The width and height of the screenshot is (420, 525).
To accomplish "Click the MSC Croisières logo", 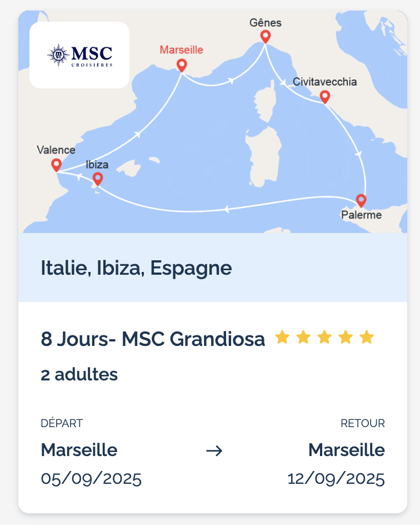I will (x=79, y=55).
